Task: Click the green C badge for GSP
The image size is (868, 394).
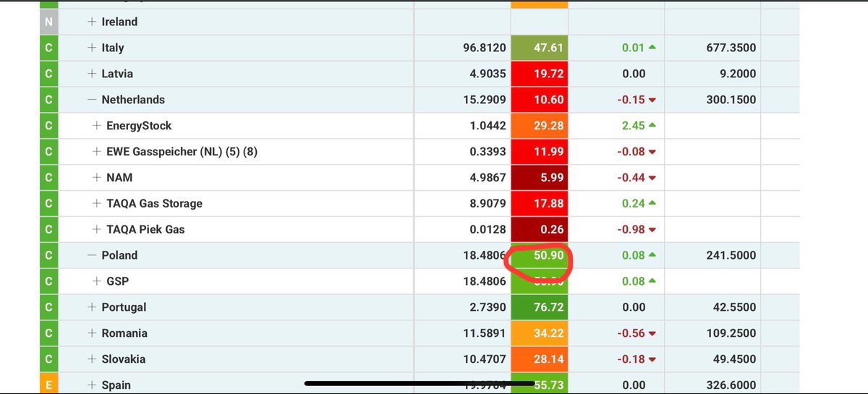Action: [x=48, y=281]
